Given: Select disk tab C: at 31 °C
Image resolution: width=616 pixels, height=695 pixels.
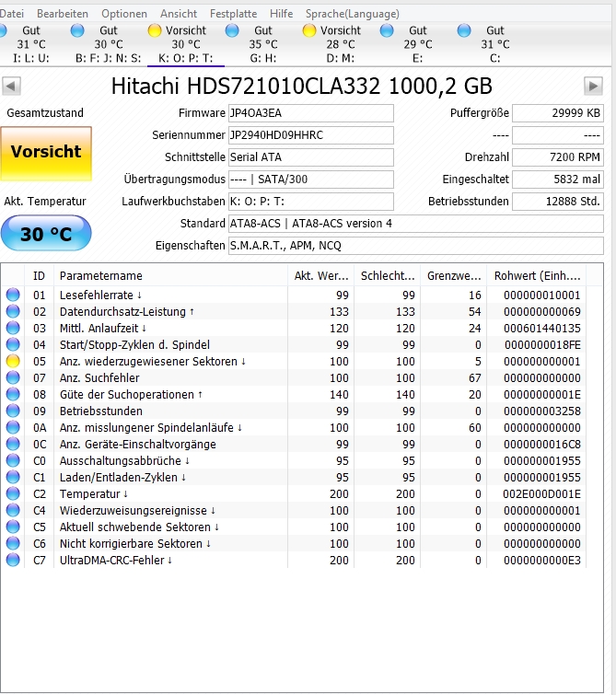Looking at the screenshot, I should pos(495,44).
